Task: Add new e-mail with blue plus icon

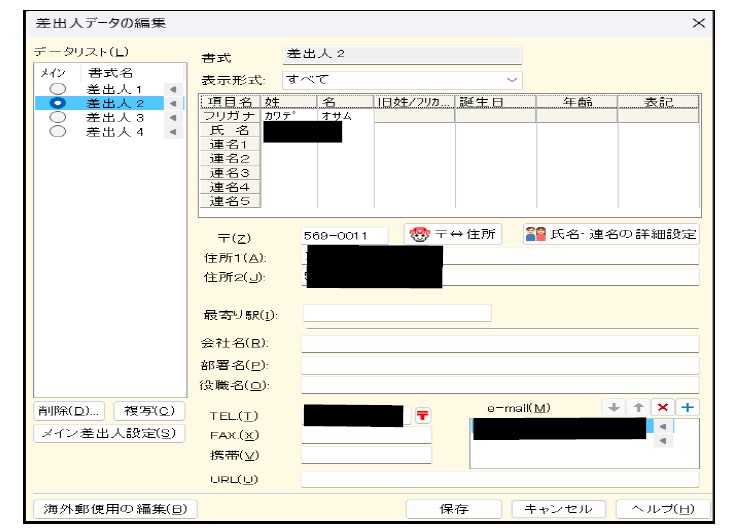Action: pyautogui.click(x=687, y=408)
